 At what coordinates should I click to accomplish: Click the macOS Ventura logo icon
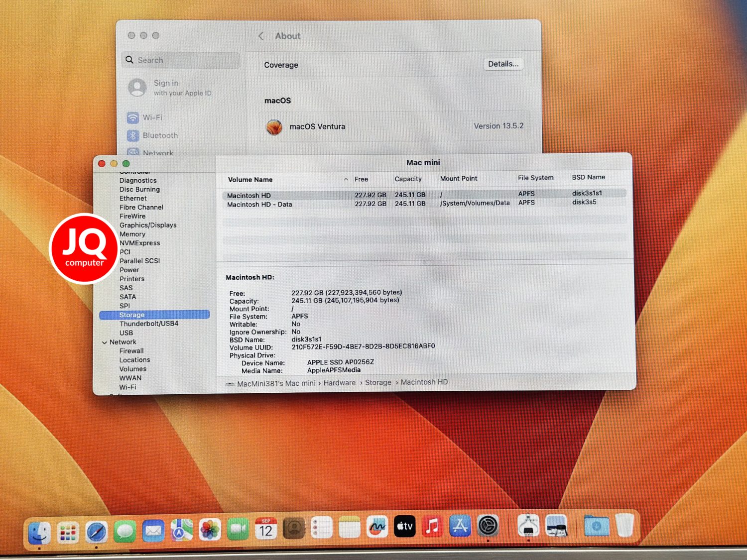point(274,127)
